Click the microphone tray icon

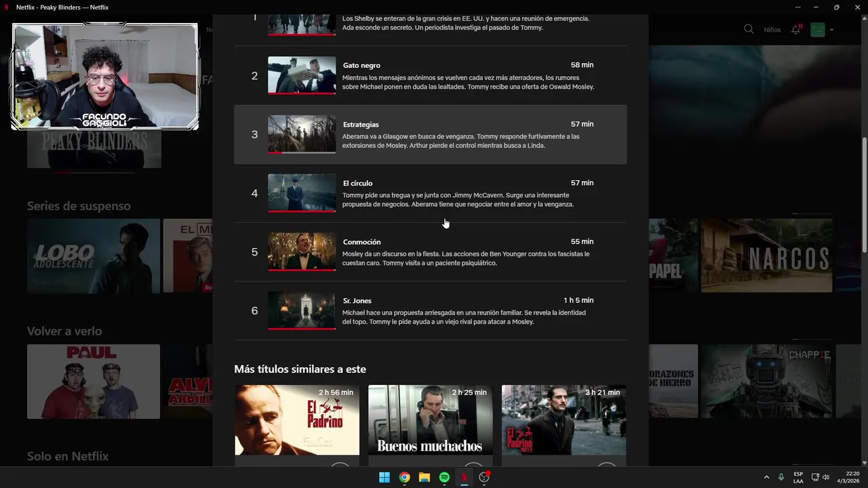coord(781,477)
